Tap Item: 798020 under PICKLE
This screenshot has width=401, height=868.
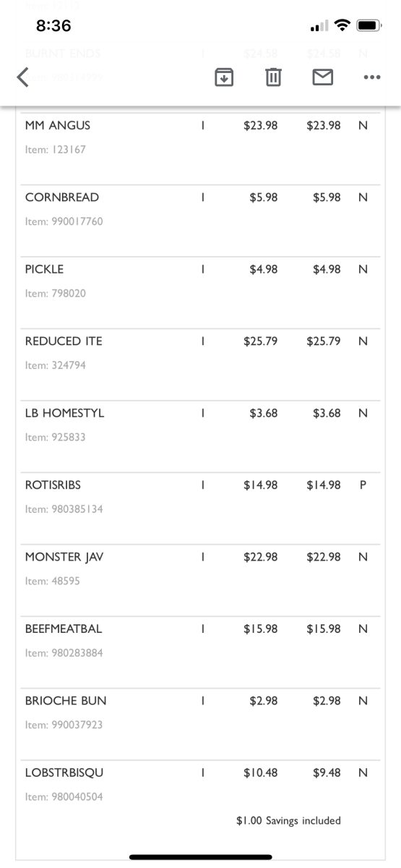[56, 294]
